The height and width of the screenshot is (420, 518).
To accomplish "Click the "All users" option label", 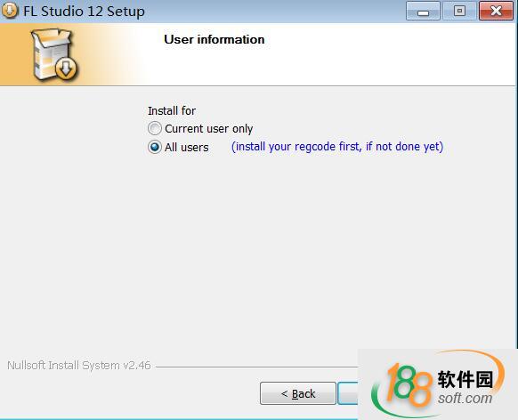I will coord(187,147).
